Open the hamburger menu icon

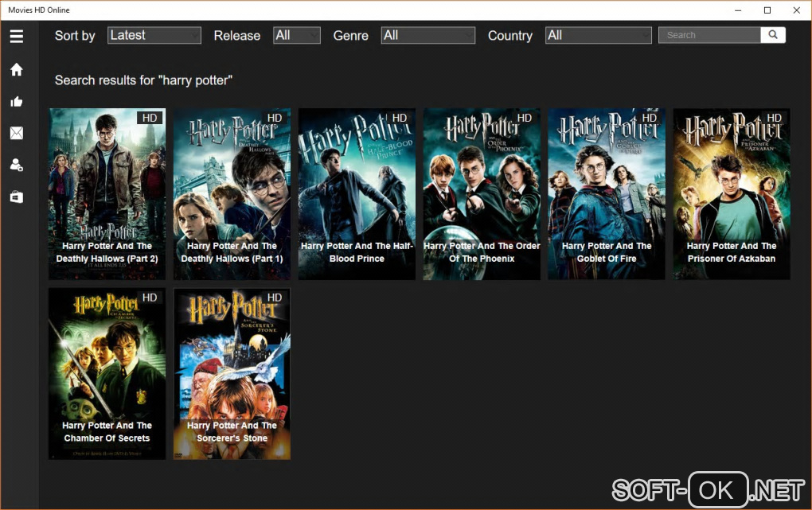[x=17, y=37]
